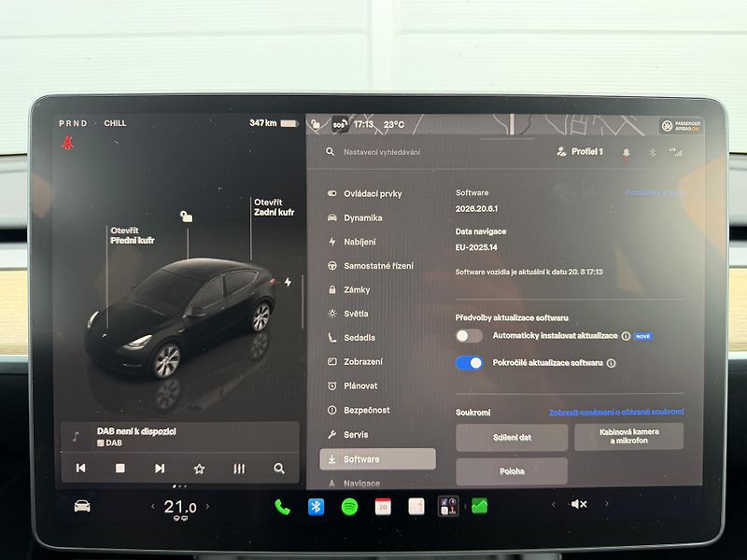Open the app launcher toybox icon
Screen dimensions: 747x560
point(448,506)
